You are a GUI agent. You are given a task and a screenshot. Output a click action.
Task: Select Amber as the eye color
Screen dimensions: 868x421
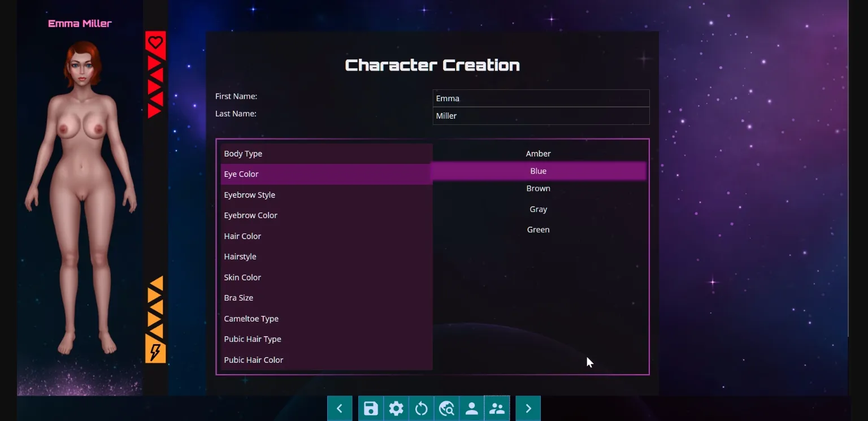(538, 153)
